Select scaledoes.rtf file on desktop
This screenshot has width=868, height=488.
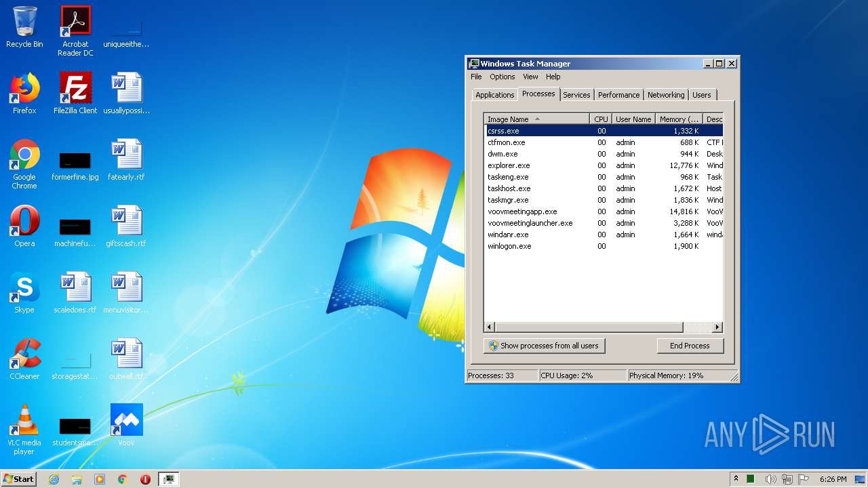(x=75, y=293)
